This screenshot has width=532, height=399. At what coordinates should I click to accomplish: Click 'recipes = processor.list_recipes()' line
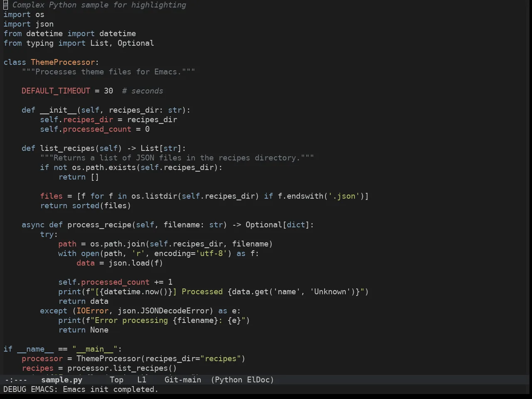(x=99, y=368)
